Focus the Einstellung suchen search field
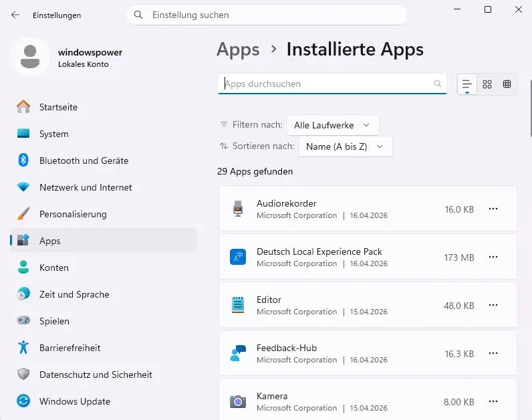Screen dimensions: 532x420 pos(267,15)
